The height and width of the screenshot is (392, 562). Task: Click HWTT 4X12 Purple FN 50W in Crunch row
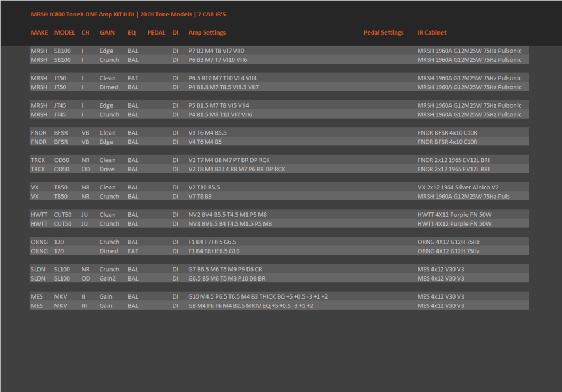point(454,224)
